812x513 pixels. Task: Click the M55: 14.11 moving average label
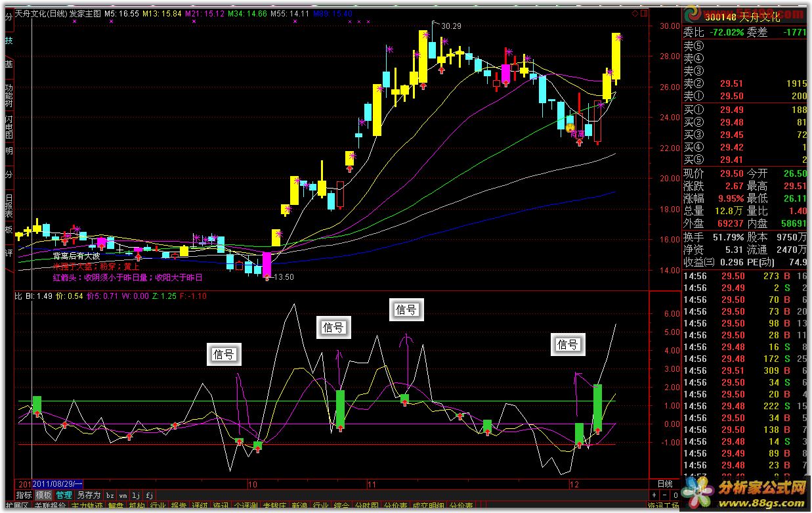(x=289, y=12)
